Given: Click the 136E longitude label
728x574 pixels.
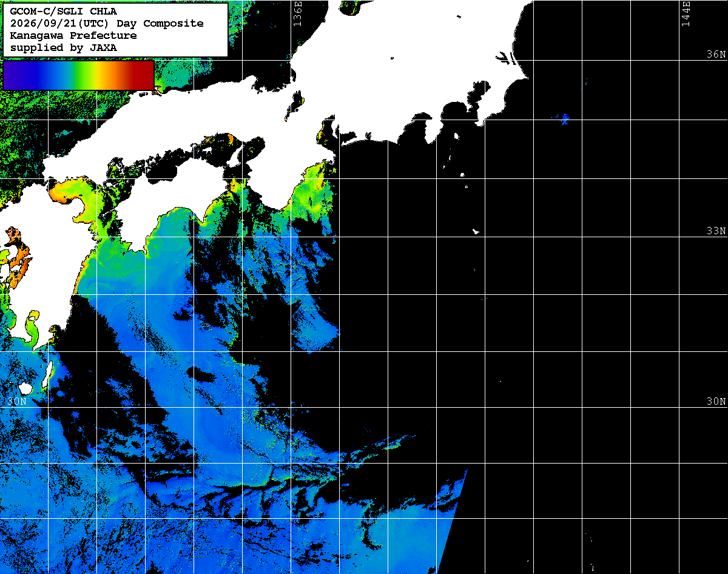Looking at the screenshot, I should (297, 13).
